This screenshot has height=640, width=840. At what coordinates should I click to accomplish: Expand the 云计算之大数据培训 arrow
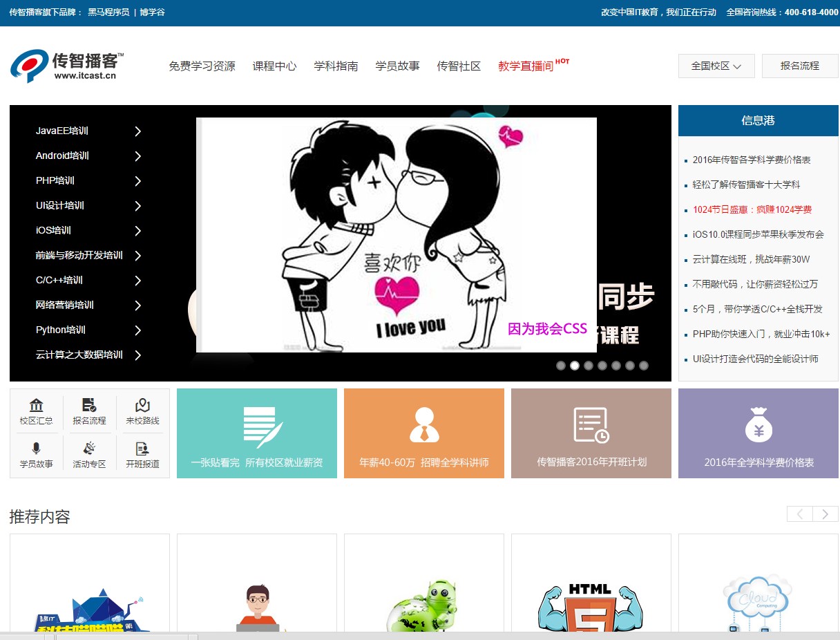(138, 355)
